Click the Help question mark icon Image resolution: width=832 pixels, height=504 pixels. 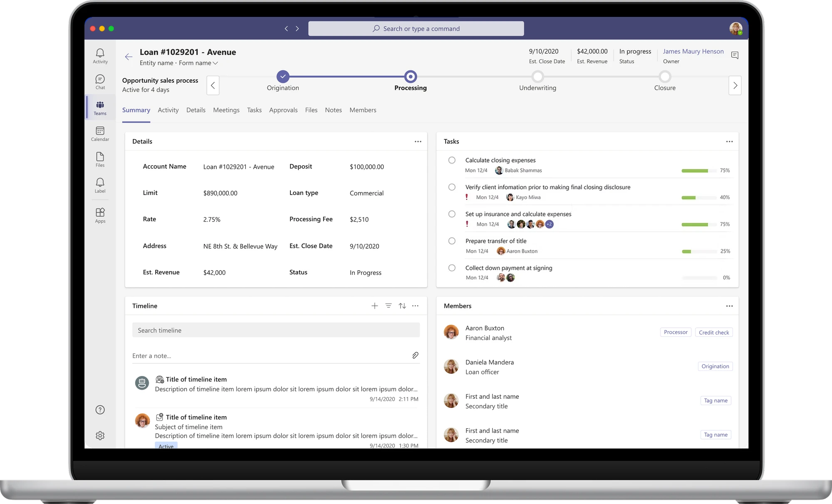point(100,410)
